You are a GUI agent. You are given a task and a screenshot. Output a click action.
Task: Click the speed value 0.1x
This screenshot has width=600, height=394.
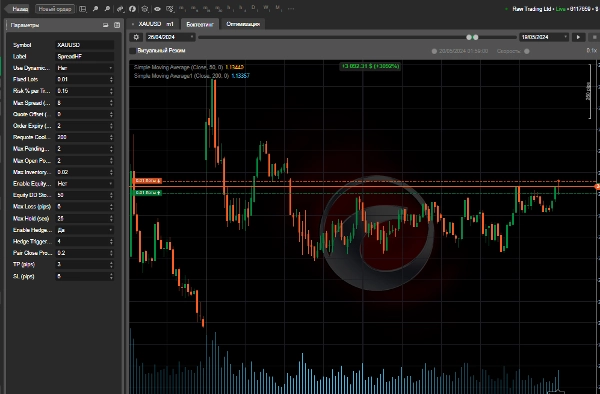pyautogui.click(x=591, y=50)
